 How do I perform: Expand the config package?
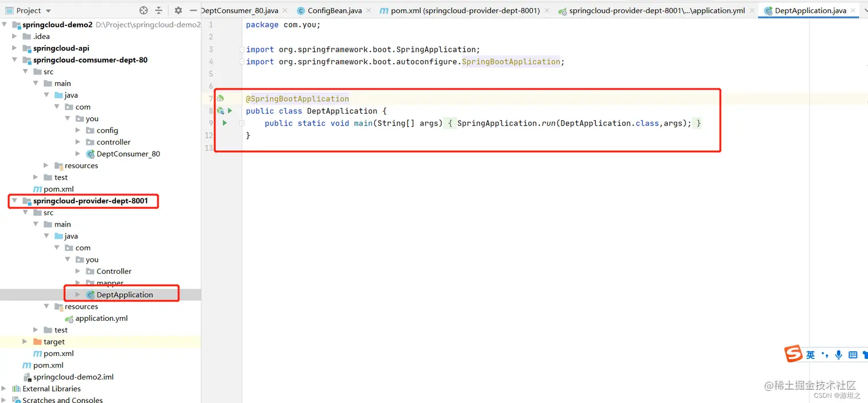[x=78, y=130]
